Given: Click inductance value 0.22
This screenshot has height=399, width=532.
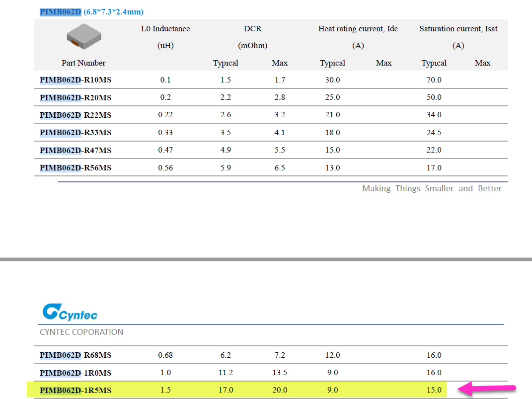Looking at the screenshot, I should pos(165,115).
